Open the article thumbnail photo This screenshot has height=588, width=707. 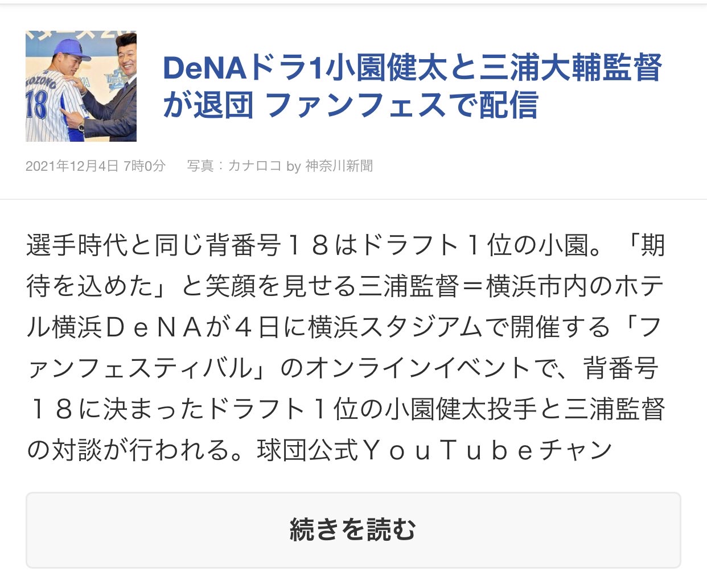pyautogui.click(x=81, y=86)
